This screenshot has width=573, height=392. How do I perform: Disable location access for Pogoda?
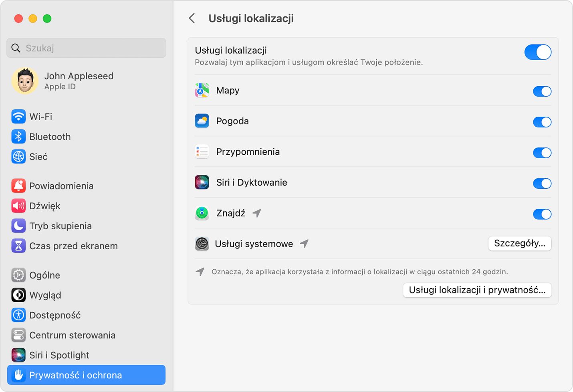click(542, 122)
